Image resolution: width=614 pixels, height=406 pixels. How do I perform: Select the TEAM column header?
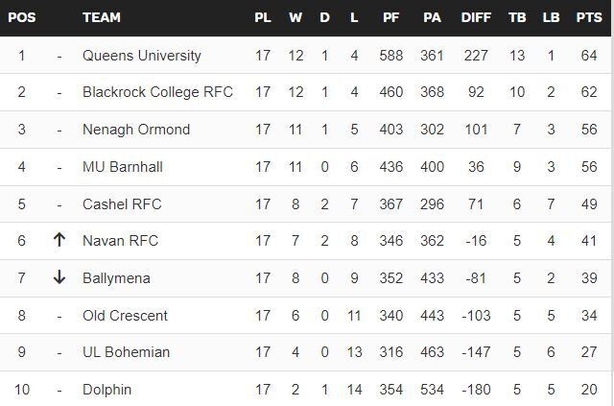pos(101,18)
